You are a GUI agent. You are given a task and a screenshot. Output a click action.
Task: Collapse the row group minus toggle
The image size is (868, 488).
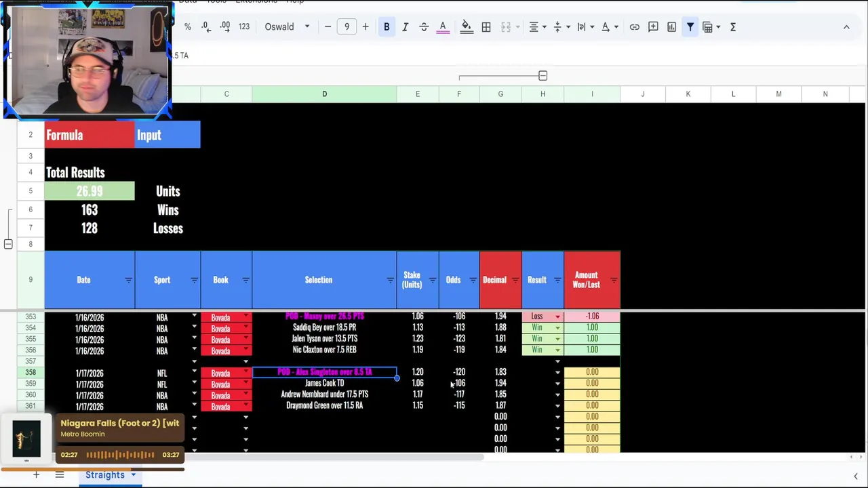point(8,244)
